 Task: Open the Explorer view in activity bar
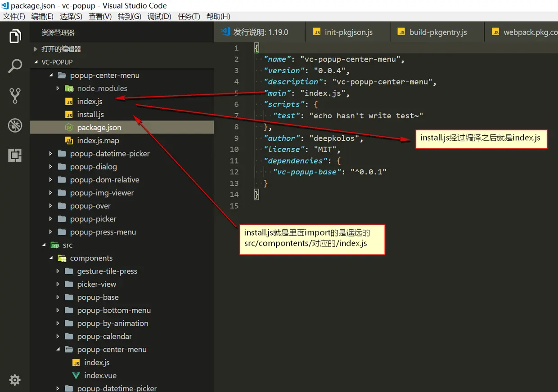point(15,36)
